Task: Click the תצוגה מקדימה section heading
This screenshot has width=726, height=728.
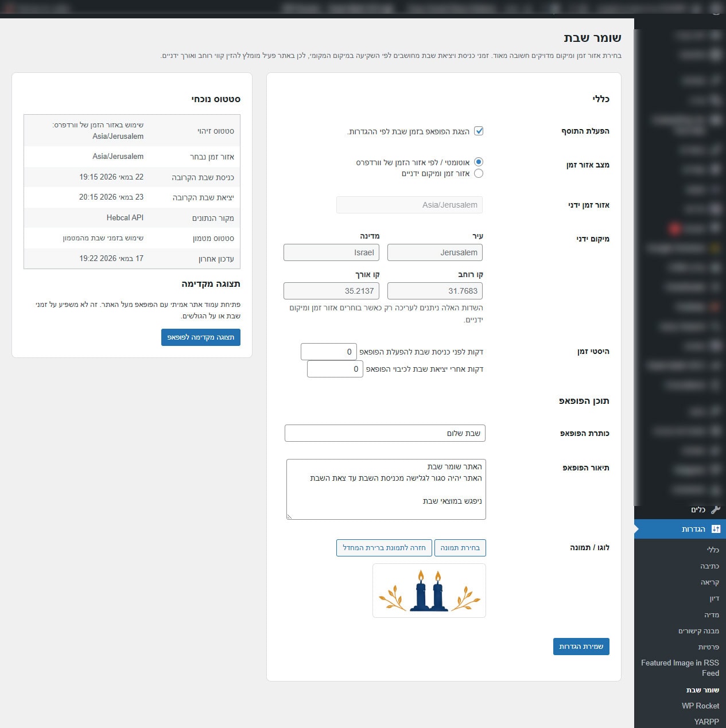Action: point(211,284)
